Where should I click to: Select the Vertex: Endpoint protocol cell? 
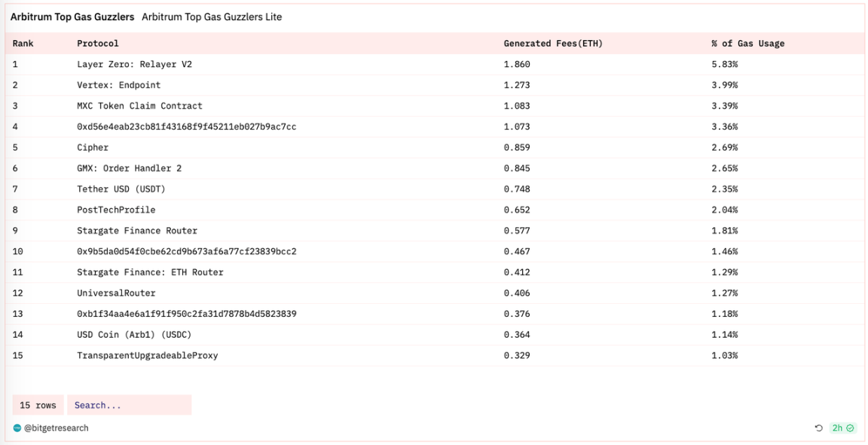tap(118, 85)
